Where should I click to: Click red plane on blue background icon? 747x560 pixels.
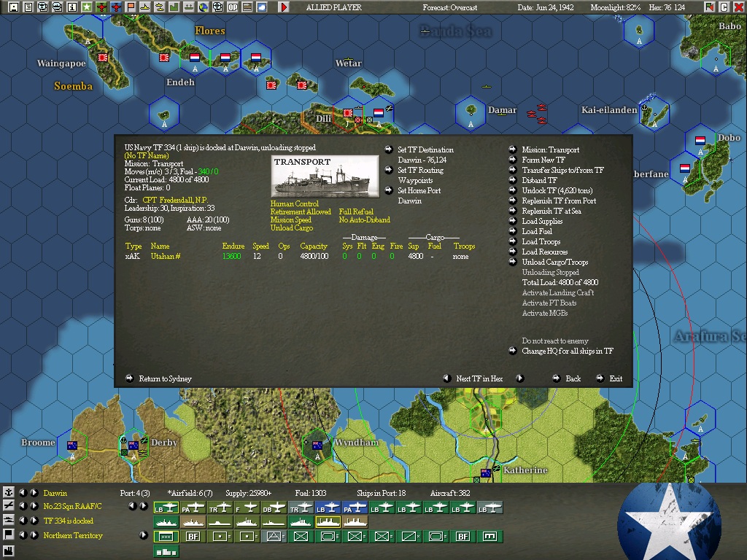tap(116, 7)
